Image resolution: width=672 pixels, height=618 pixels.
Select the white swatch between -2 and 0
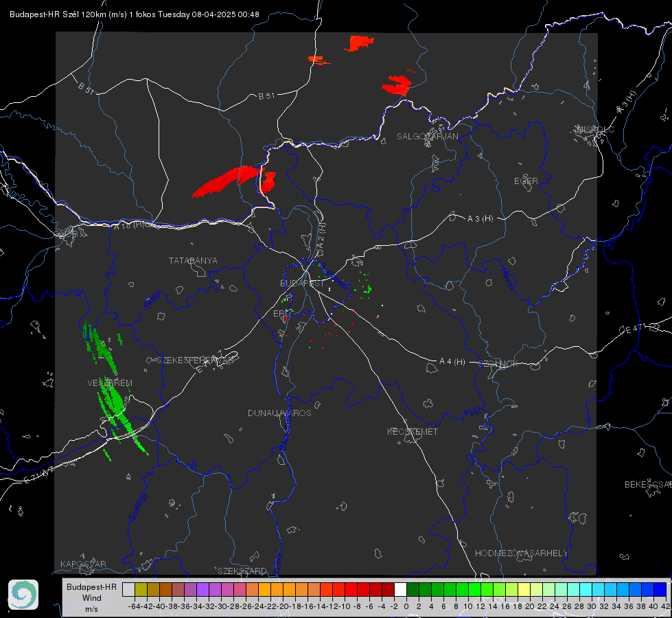[x=400, y=589]
